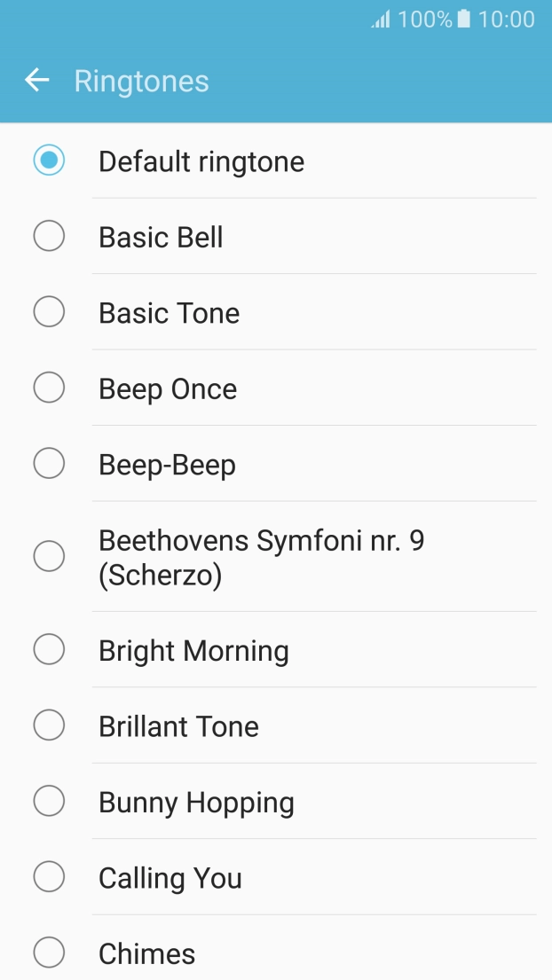Tap the Basic Bell label text
Image resolution: width=552 pixels, height=980 pixels.
[x=160, y=237]
